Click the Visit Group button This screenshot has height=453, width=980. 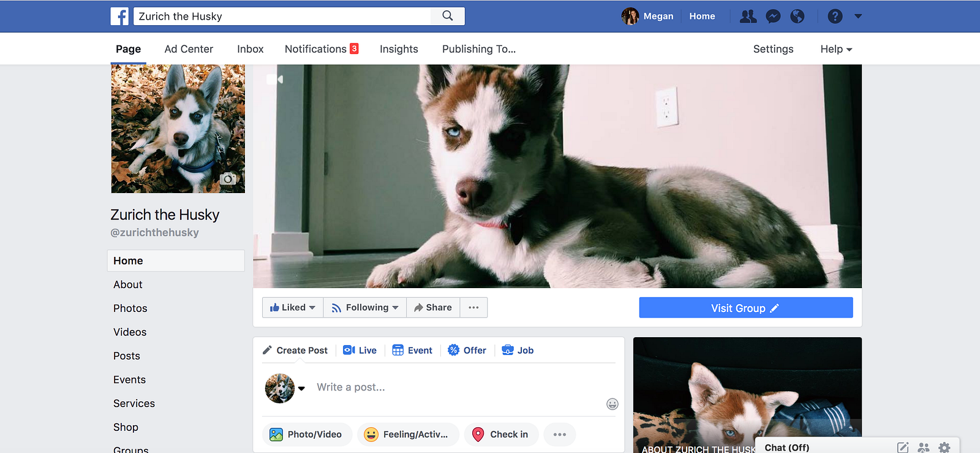(746, 308)
